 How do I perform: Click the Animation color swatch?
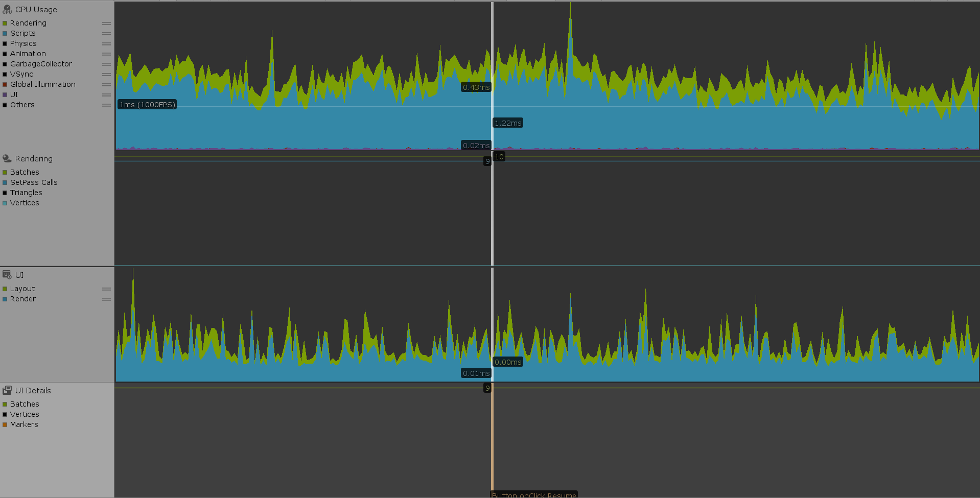point(5,54)
